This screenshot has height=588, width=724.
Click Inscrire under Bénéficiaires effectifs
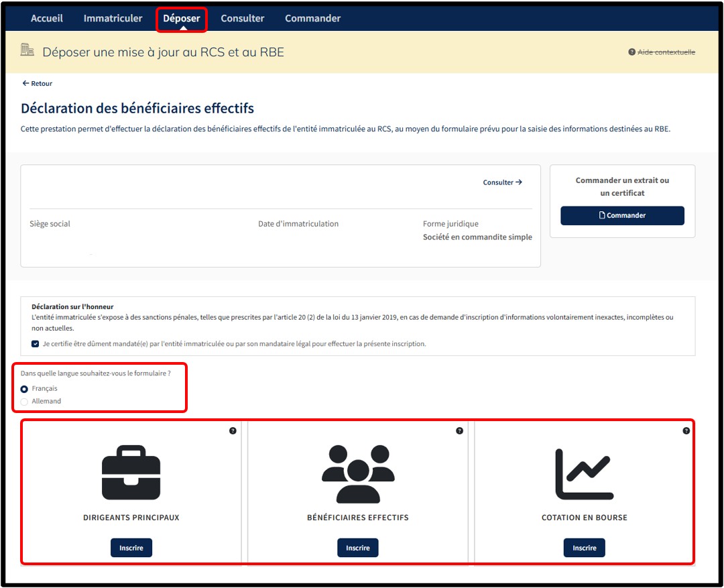click(x=357, y=548)
